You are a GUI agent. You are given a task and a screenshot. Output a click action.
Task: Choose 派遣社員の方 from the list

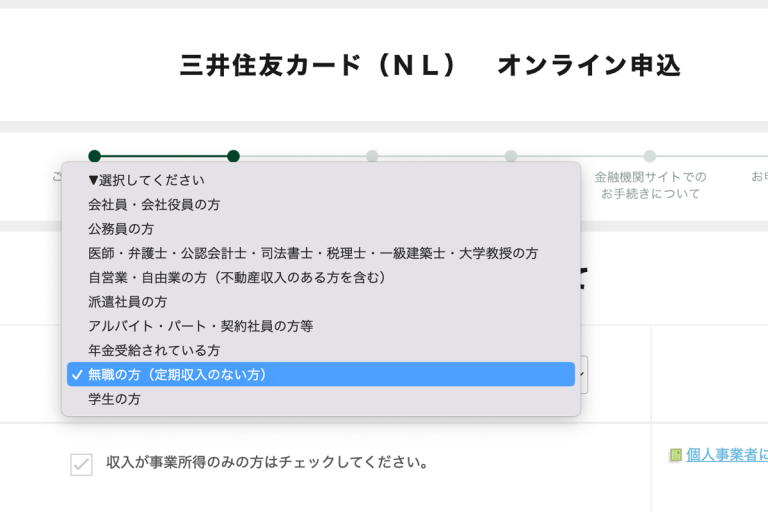[127, 301]
